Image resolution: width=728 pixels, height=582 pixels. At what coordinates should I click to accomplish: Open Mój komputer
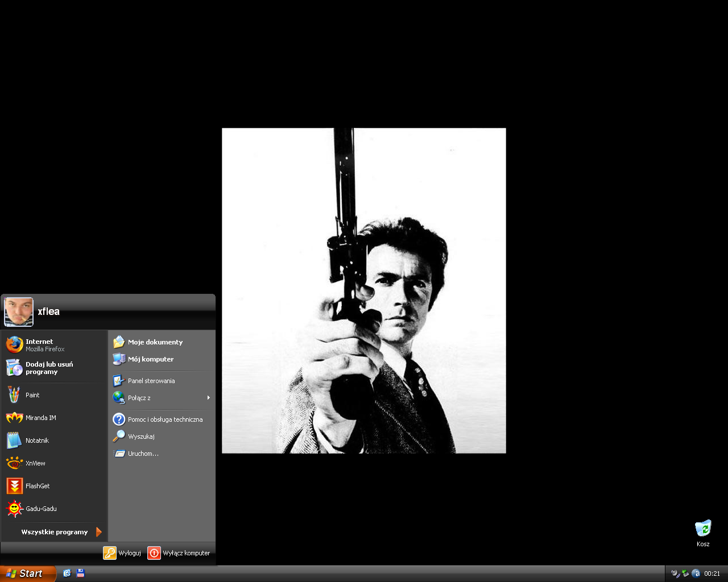(x=150, y=359)
